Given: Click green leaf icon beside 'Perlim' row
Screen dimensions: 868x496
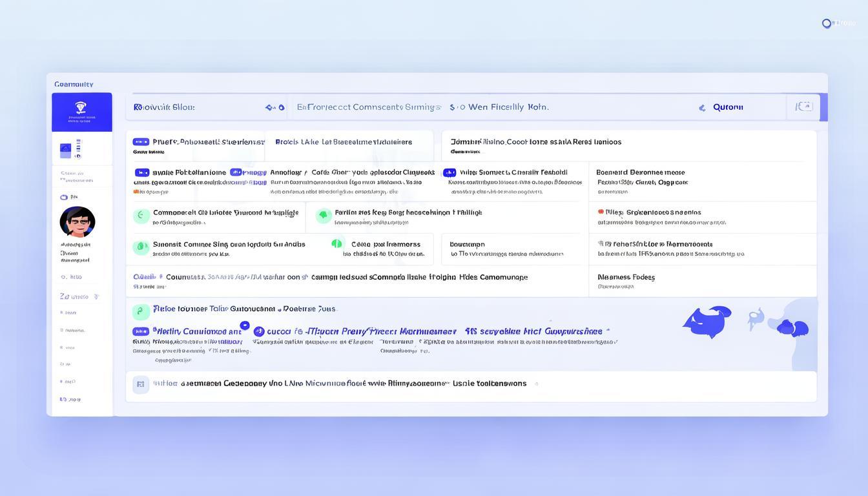Looking at the screenshot, I should [x=324, y=215].
